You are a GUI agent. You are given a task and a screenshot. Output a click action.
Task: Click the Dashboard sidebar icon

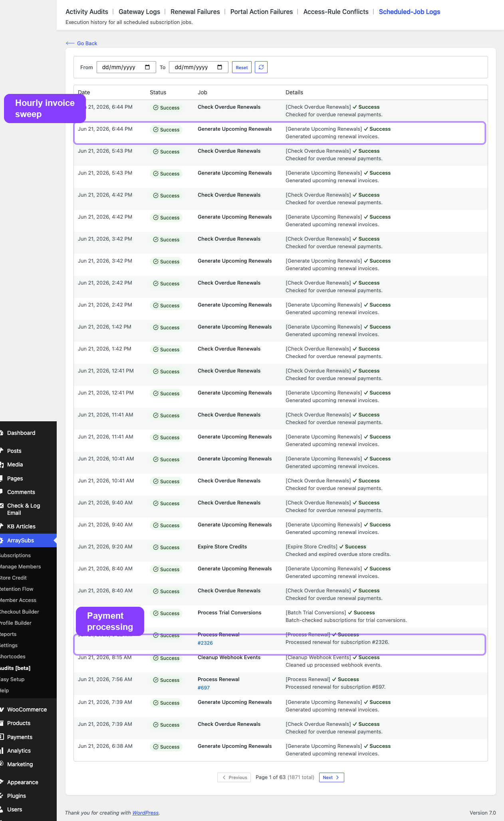tap(2, 433)
